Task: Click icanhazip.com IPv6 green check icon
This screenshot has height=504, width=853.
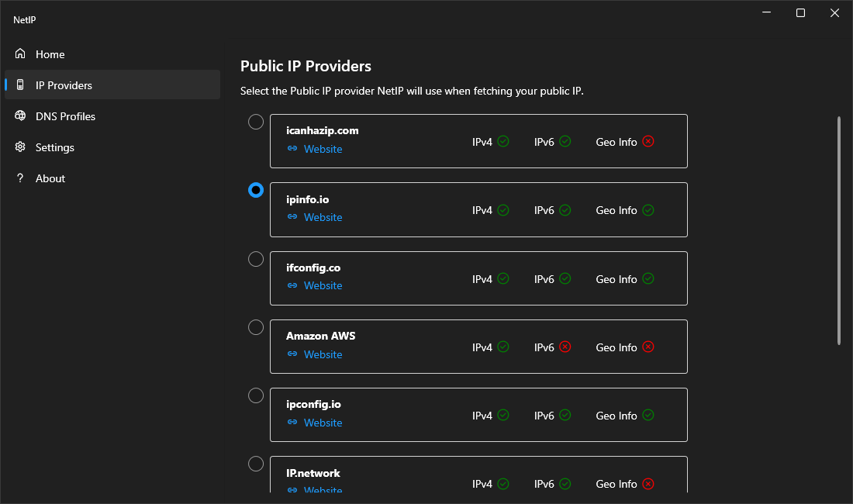Action: [x=565, y=141]
